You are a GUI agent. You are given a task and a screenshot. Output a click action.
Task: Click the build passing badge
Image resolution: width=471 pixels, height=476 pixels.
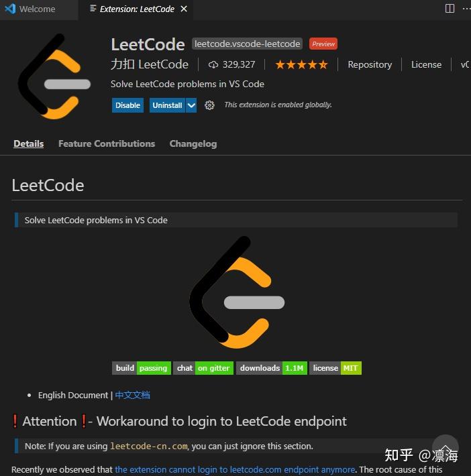tap(142, 368)
